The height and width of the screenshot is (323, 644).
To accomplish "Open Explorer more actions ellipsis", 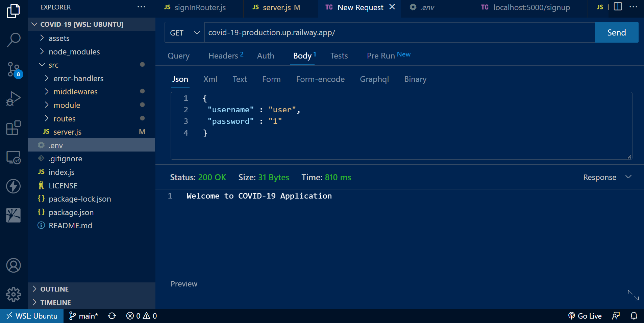I will (x=141, y=7).
